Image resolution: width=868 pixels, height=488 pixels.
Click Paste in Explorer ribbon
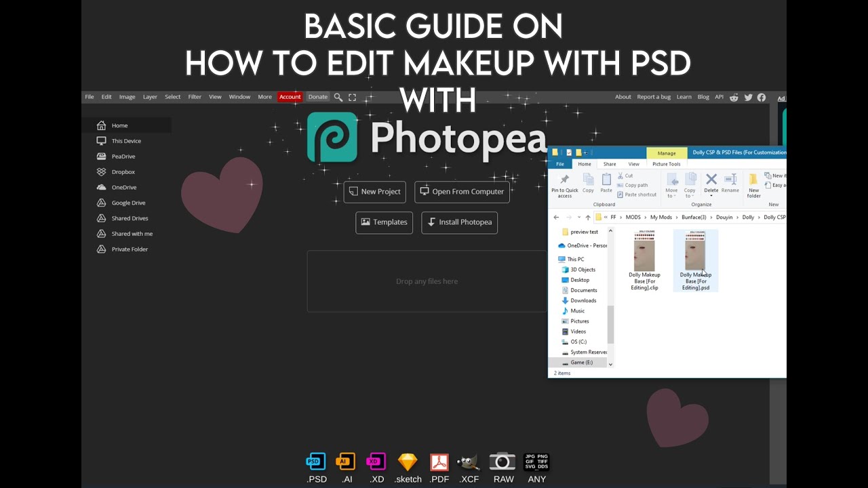tap(606, 183)
